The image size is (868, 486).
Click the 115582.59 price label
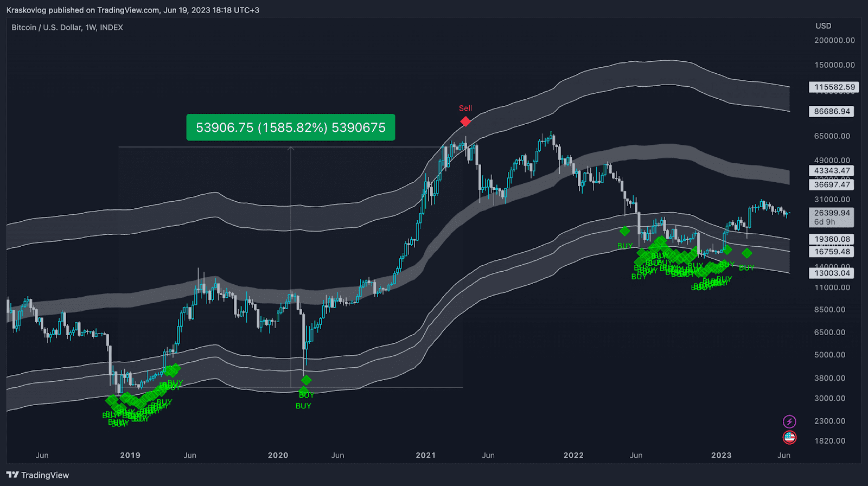834,87
